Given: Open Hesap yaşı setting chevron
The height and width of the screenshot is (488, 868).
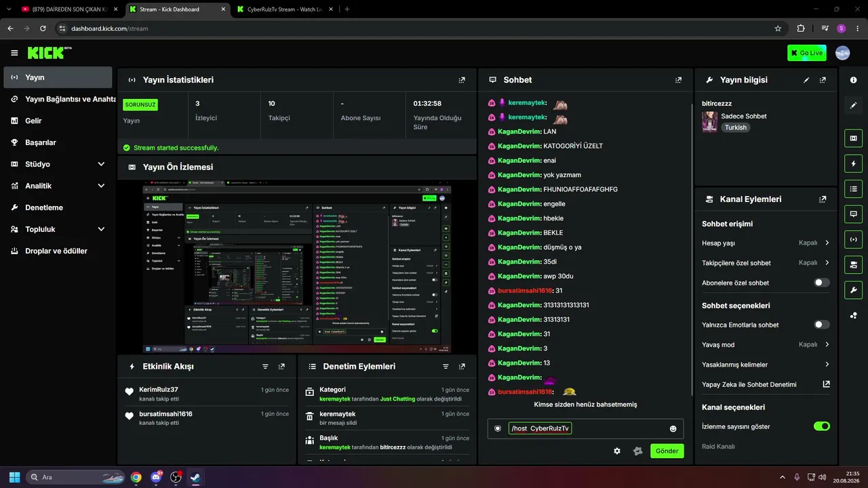Looking at the screenshot, I should [x=827, y=243].
